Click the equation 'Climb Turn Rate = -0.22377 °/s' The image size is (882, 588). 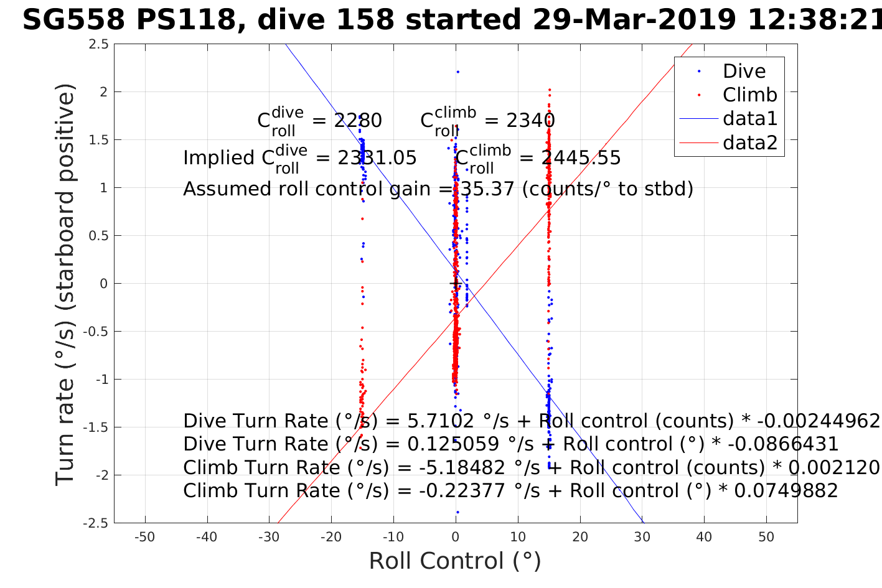pyautogui.click(x=510, y=491)
